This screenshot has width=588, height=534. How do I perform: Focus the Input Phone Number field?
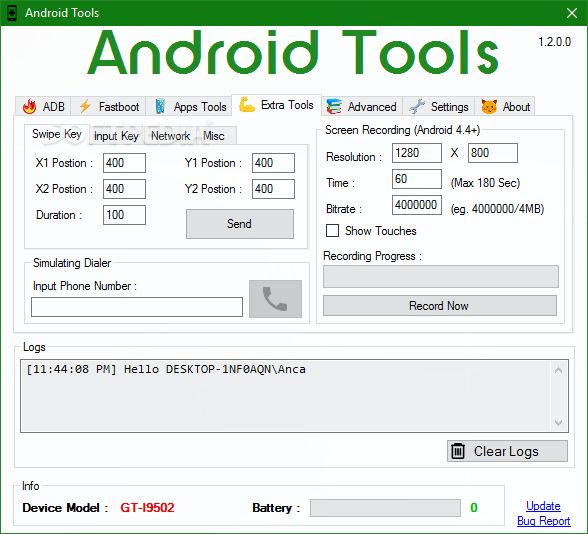pos(137,307)
